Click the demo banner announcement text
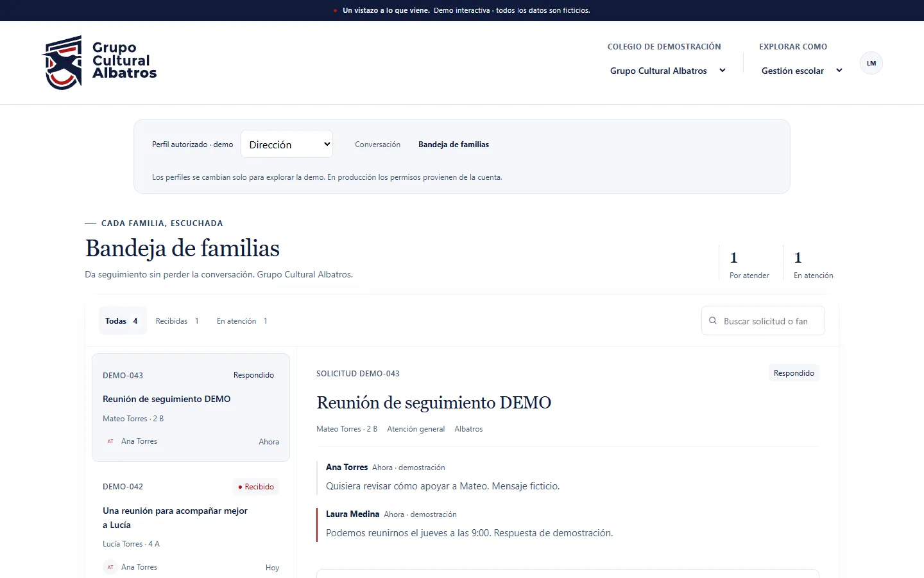 tap(466, 10)
